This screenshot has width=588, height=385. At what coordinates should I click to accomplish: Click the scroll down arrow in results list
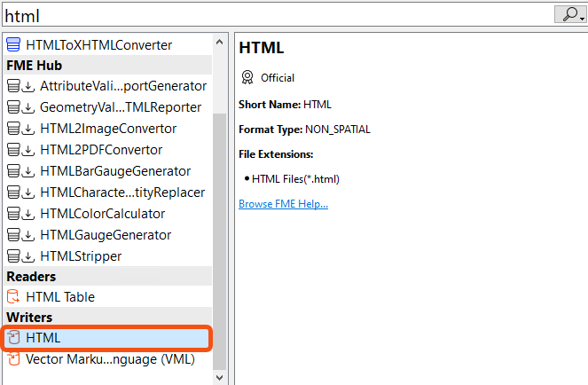tap(220, 377)
